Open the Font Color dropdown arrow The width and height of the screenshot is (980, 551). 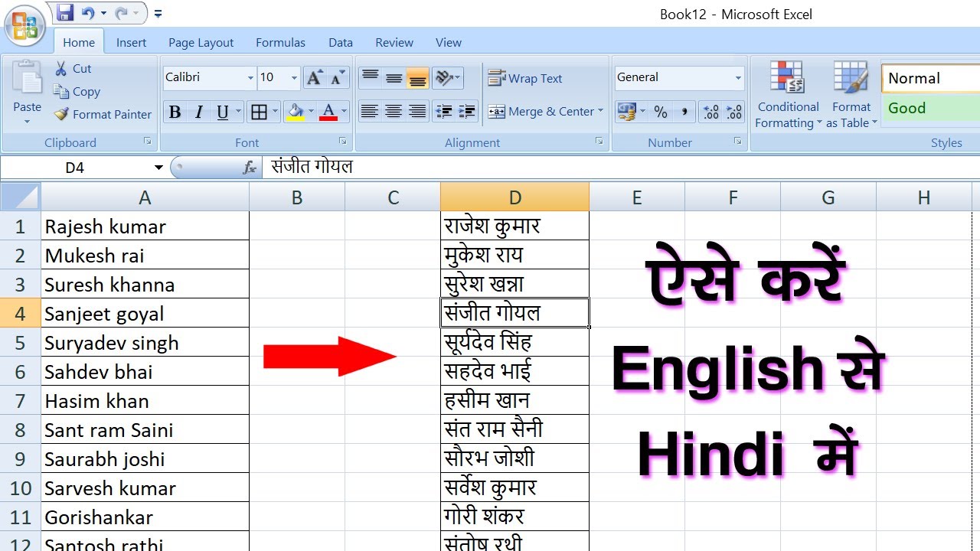click(x=344, y=112)
